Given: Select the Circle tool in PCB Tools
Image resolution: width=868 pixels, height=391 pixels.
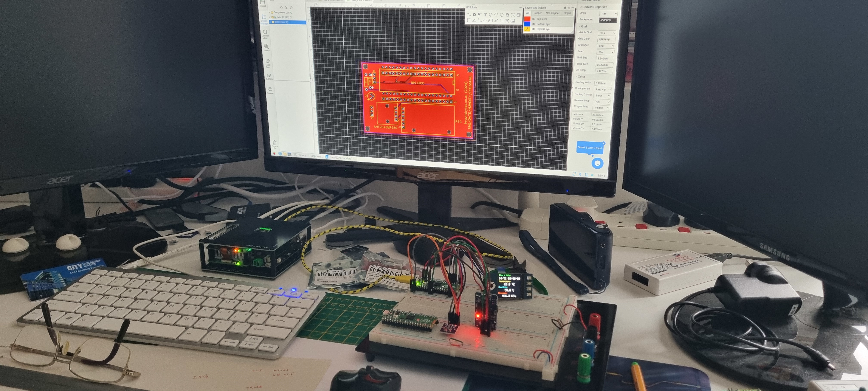Looking at the screenshot, I should tap(502, 15).
